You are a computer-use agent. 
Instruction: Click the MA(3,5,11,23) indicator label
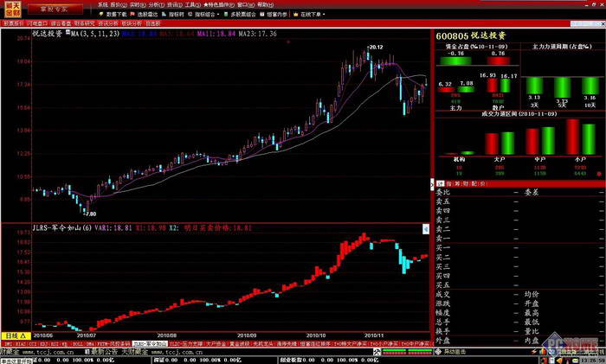click(x=95, y=34)
